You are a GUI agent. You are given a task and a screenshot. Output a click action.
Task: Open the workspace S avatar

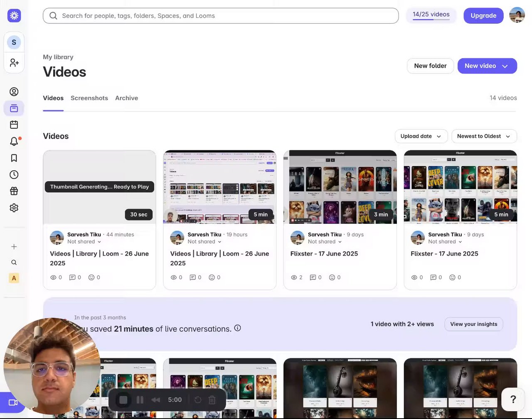pyautogui.click(x=14, y=42)
